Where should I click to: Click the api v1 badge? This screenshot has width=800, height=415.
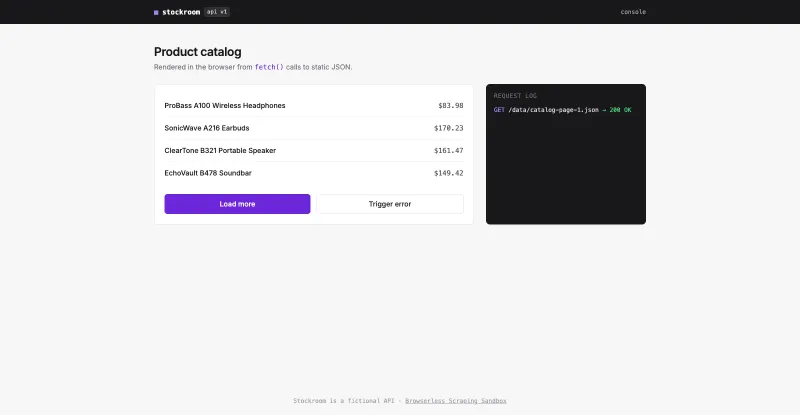click(x=217, y=12)
